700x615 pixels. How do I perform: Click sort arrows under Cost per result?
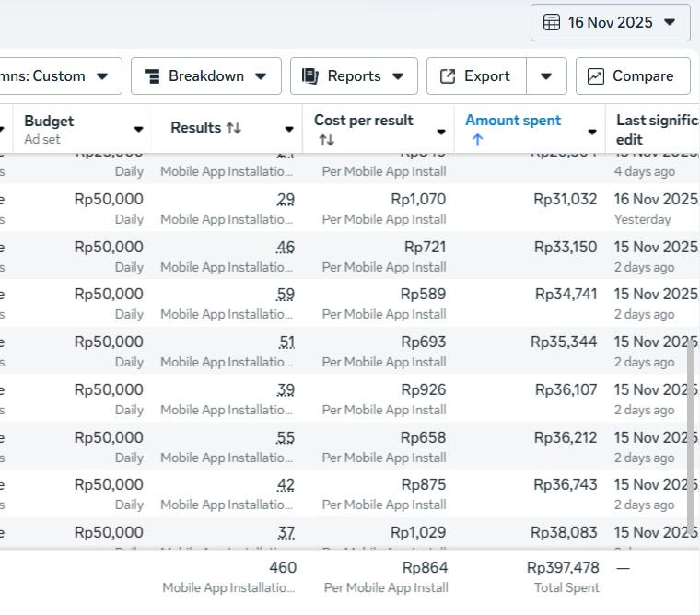pyautogui.click(x=326, y=140)
